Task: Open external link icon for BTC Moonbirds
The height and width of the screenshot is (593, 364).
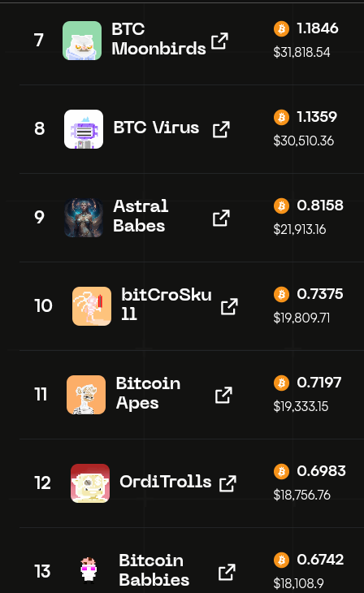Action: 219,41
